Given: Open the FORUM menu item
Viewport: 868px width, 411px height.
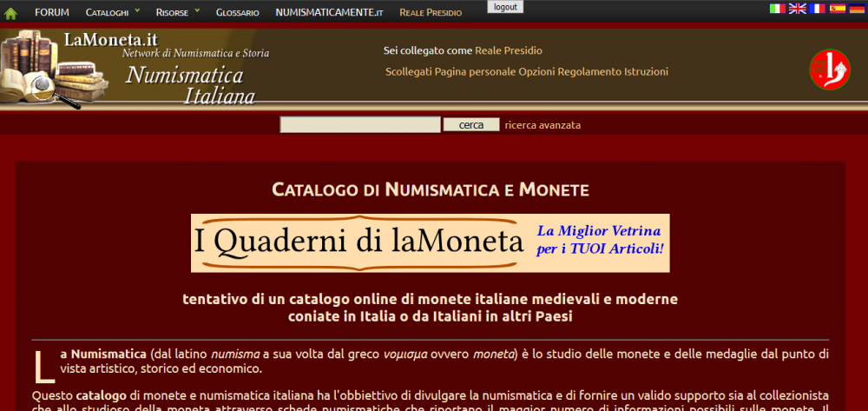Looking at the screenshot, I should pos(52,13).
